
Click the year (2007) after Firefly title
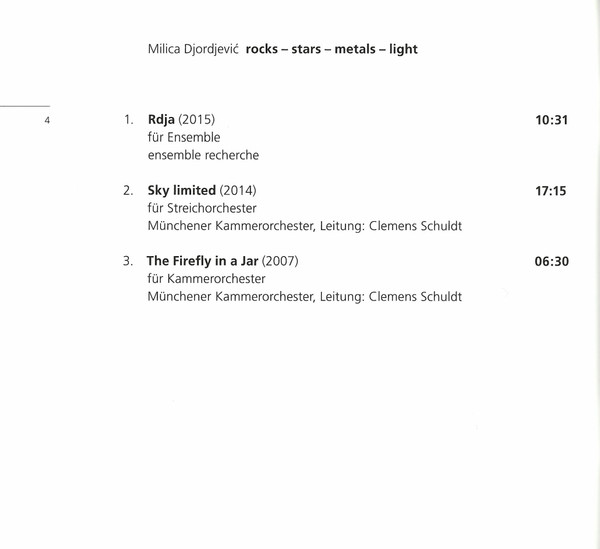click(279, 261)
